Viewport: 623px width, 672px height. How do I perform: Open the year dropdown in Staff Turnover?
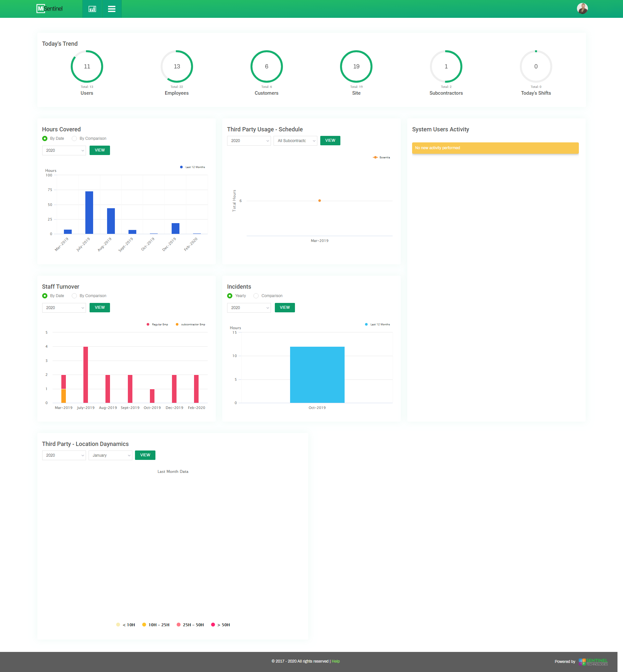click(64, 308)
